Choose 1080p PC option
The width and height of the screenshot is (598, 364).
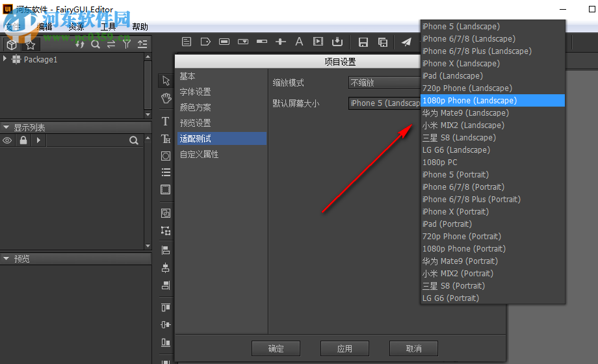492,162
